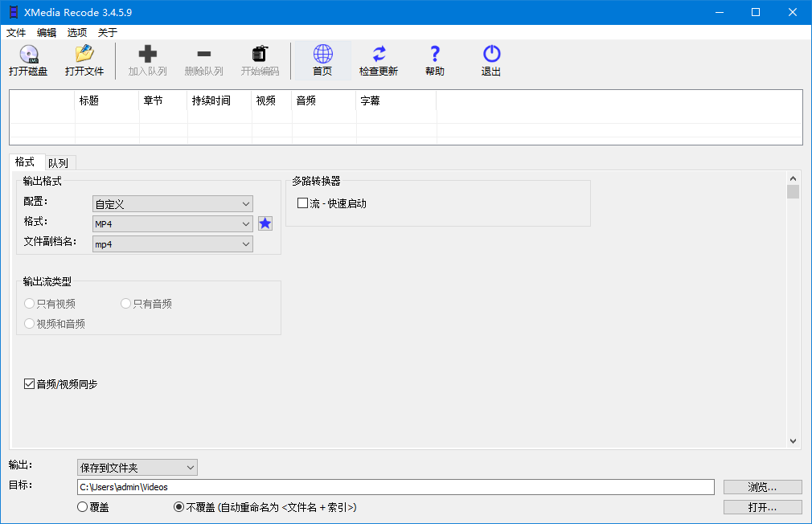Click the XMedia Recode title bar icon

pyautogui.click(x=14, y=12)
